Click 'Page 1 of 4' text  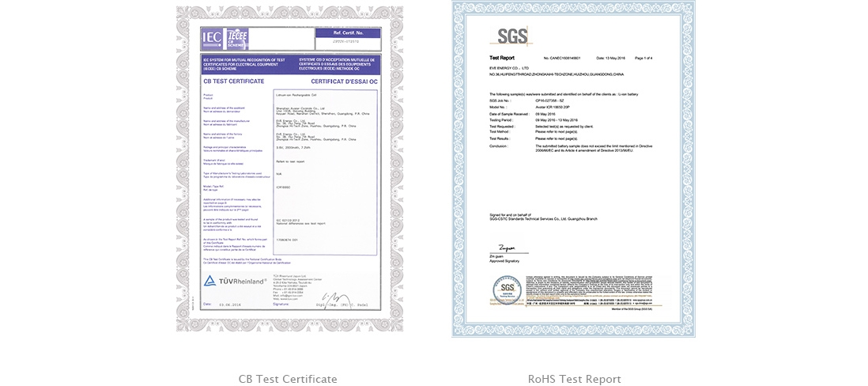643,59
